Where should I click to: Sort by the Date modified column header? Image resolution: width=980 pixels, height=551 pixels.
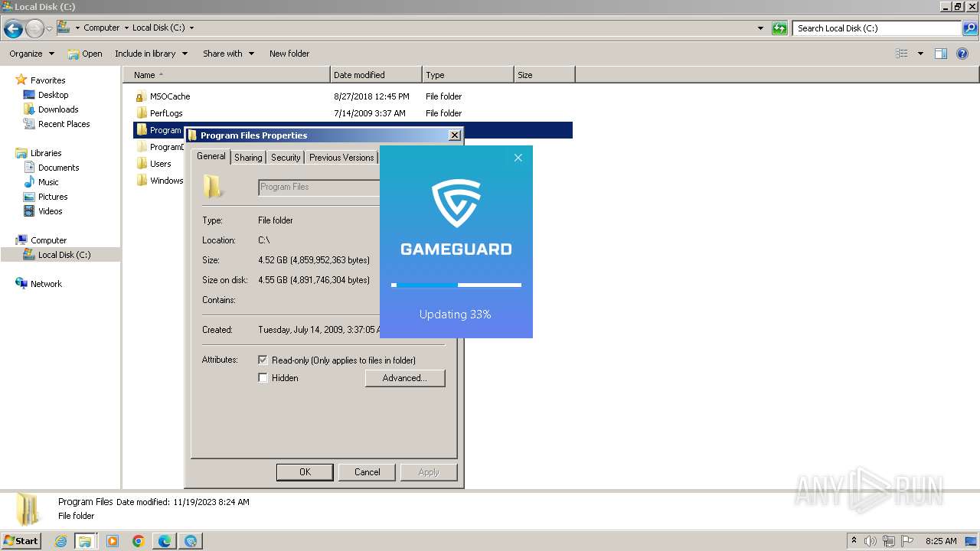[x=376, y=75]
